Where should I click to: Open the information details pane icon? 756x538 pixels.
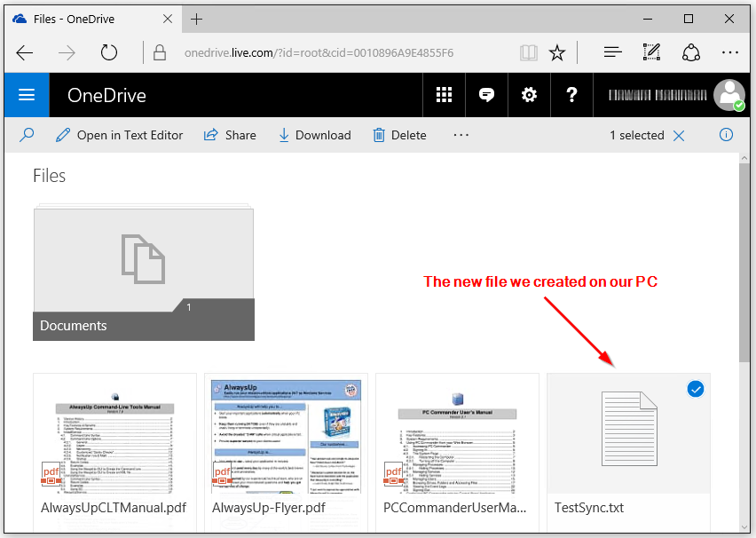click(x=726, y=135)
